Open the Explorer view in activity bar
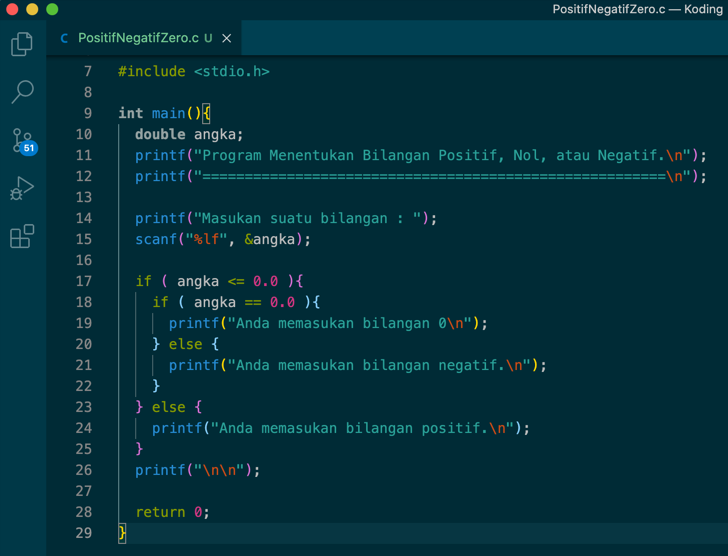 pos(22,44)
